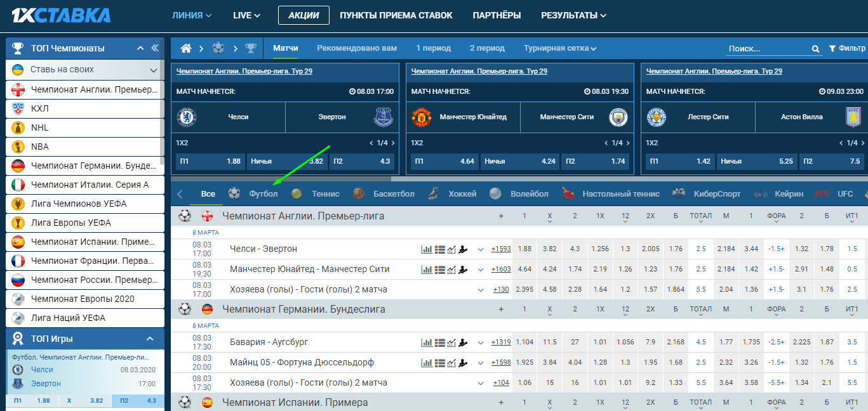Open bar-chart statistics for Майнц 05 - Фортуна Дюссельдорф
The width and height of the screenshot is (868, 411).
tap(427, 363)
